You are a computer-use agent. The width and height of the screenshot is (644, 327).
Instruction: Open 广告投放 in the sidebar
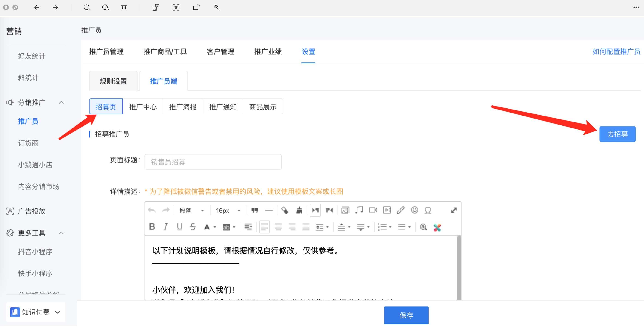[x=32, y=211]
